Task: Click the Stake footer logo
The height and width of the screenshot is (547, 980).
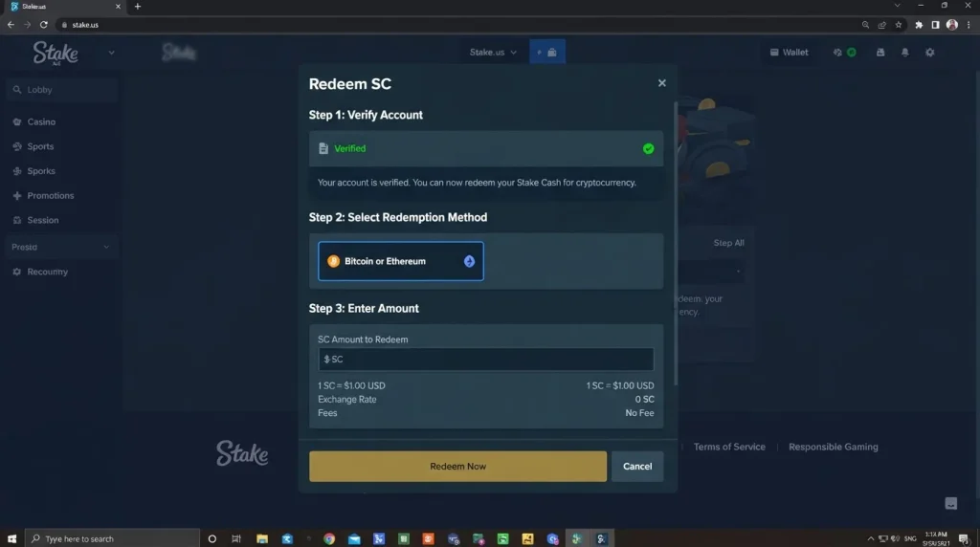Action: click(x=242, y=453)
